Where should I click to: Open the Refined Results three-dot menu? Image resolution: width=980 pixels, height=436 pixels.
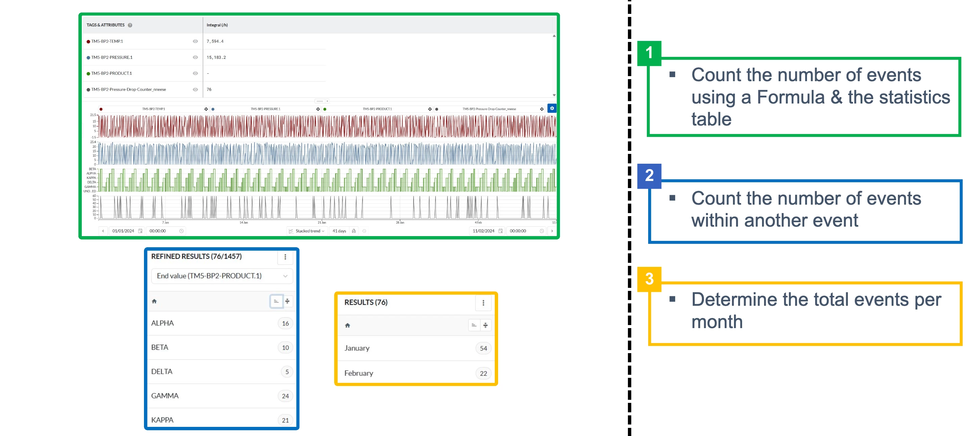click(285, 257)
